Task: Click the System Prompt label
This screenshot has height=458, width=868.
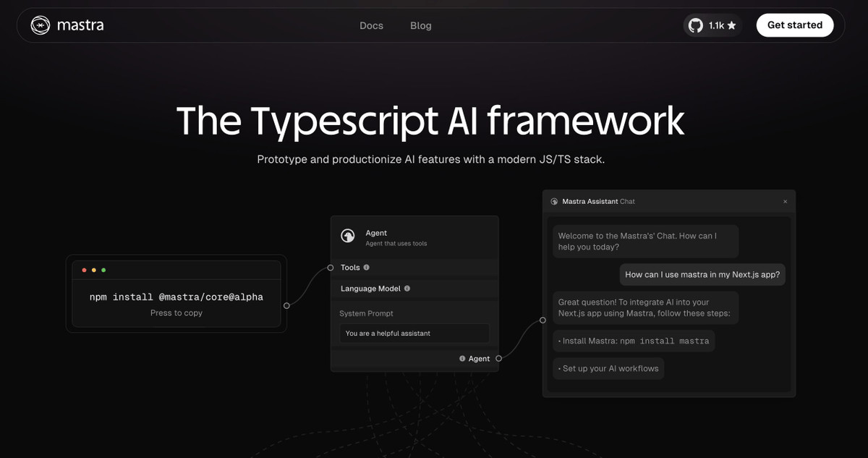Action: (366, 313)
